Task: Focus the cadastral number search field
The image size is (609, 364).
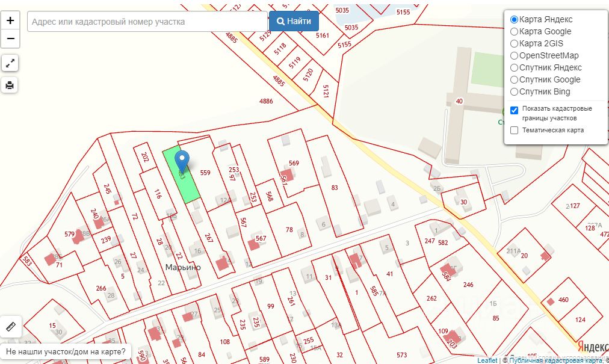Action: pyautogui.click(x=147, y=22)
